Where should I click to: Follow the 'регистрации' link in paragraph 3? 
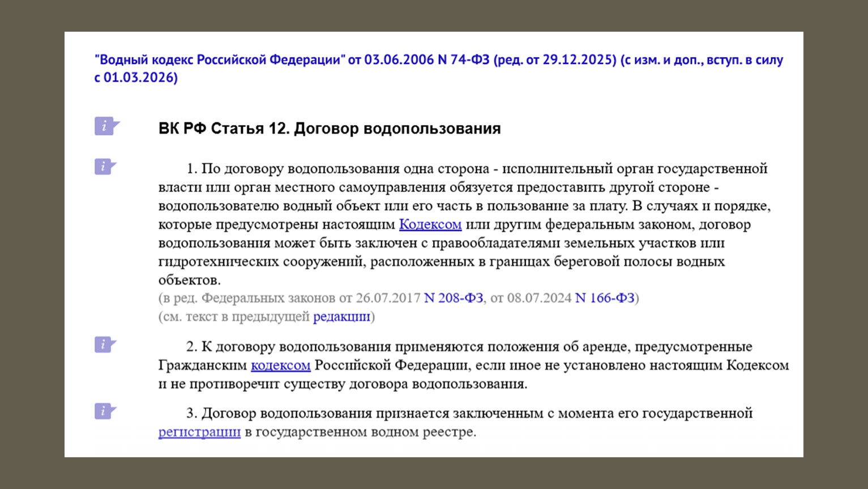[x=199, y=432]
